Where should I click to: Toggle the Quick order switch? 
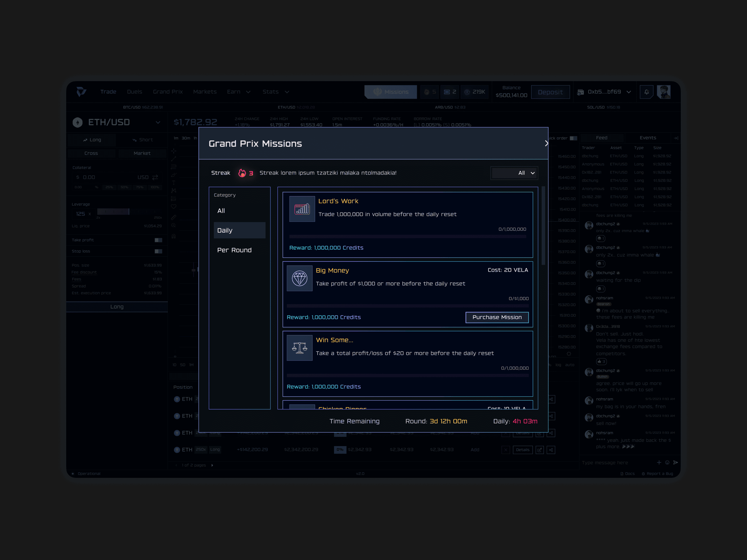coord(573,138)
